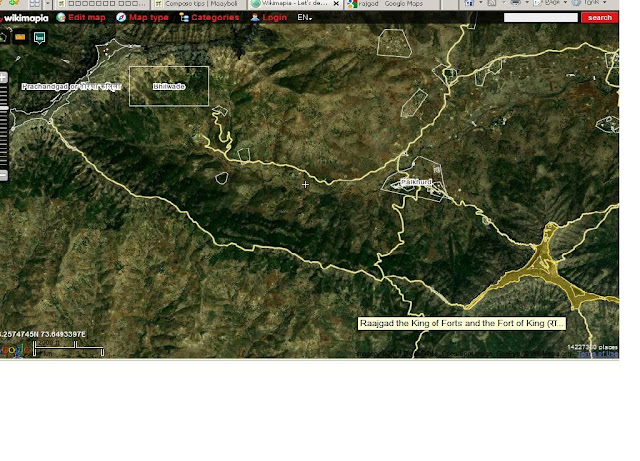This screenshot has height=461, width=640.
Task: Expand the home button dropdown arrow
Action: (x=480, y=3)
